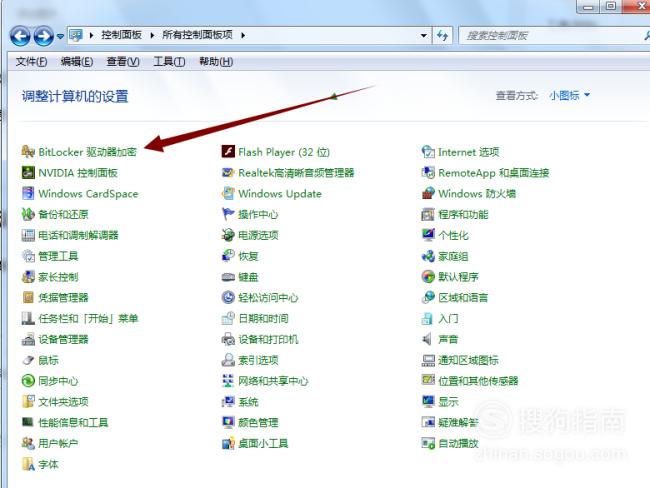Open 凭据管理器 icon
The width and height of the screenshot is (650, 488).
[x=28, y=297]
